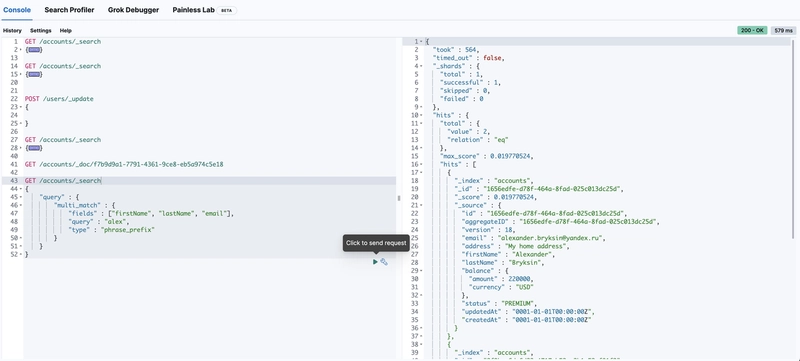800x361 pixels.
Task: Click GET /accounts/_search on line 14
Action: (63, 66)
